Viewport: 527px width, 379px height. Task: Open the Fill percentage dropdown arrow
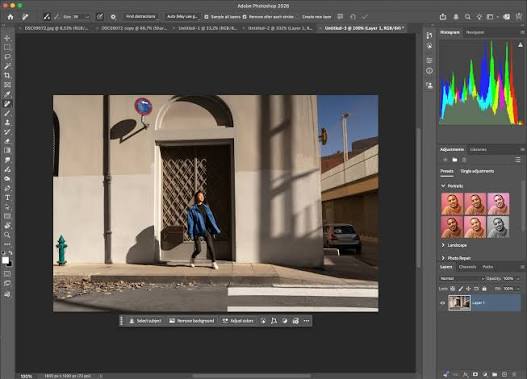click(x=518, y=289)
